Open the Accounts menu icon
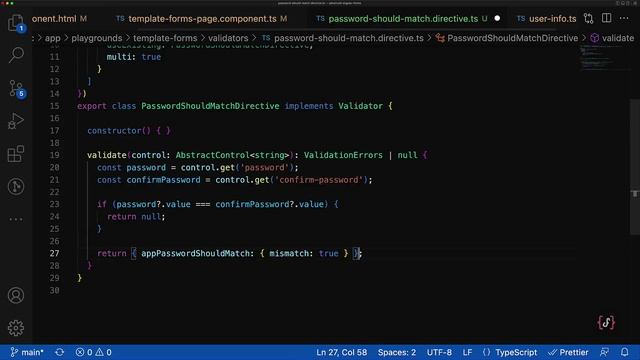The image size is (640, 360). pyautogui.click(x=16, y=295)
